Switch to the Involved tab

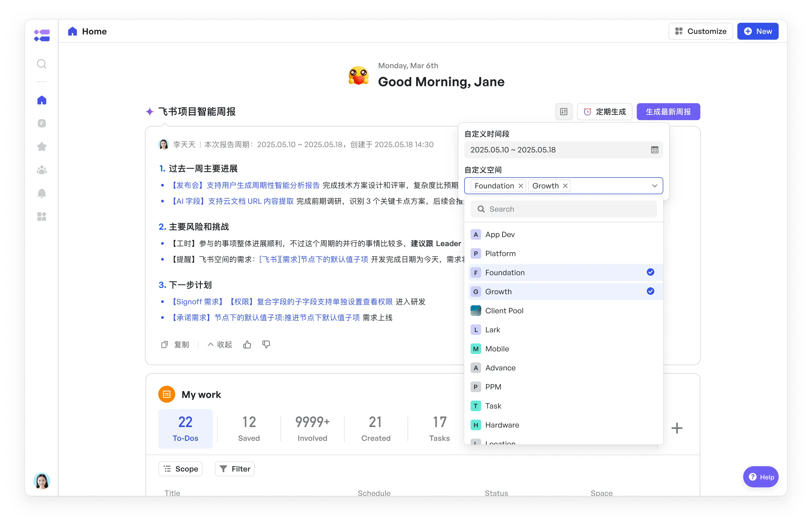313,428
